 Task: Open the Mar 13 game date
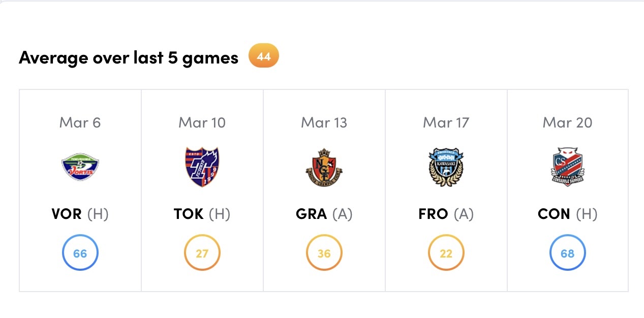click(324, 122)
